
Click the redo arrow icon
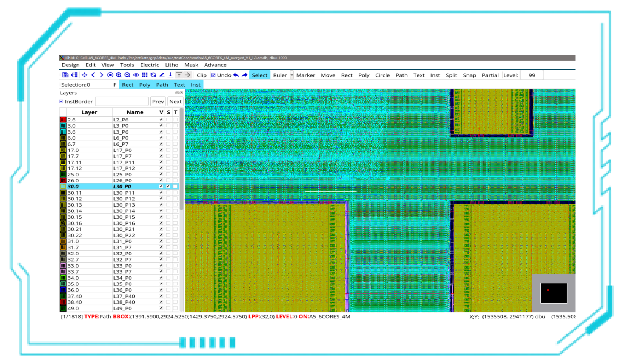[244, 75]
